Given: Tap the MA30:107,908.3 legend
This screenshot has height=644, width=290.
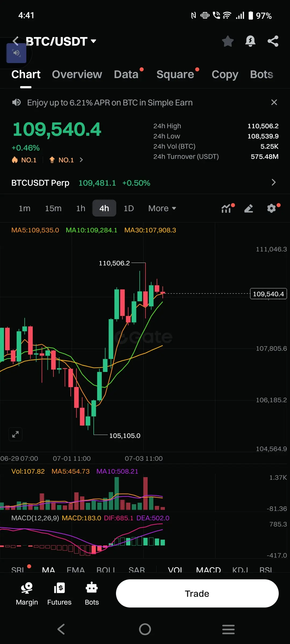Looking at the screenshot, I should (x=150, y=230).
